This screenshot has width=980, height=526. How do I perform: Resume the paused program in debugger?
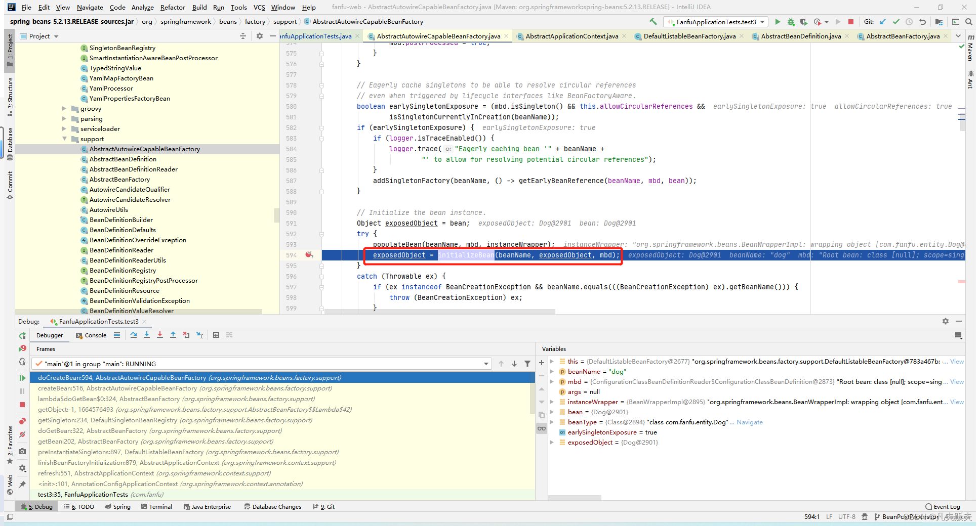(23, 378)
